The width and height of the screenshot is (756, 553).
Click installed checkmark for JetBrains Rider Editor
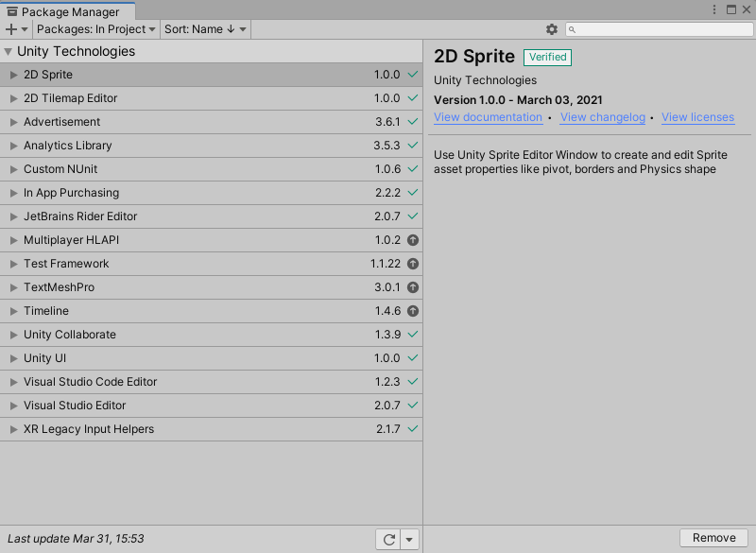(x=413, y=216)
